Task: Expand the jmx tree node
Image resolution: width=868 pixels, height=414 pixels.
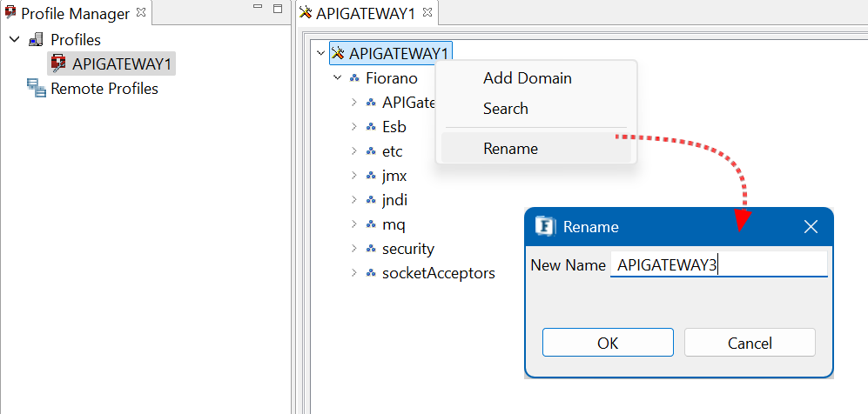Action: pos(354,176)
